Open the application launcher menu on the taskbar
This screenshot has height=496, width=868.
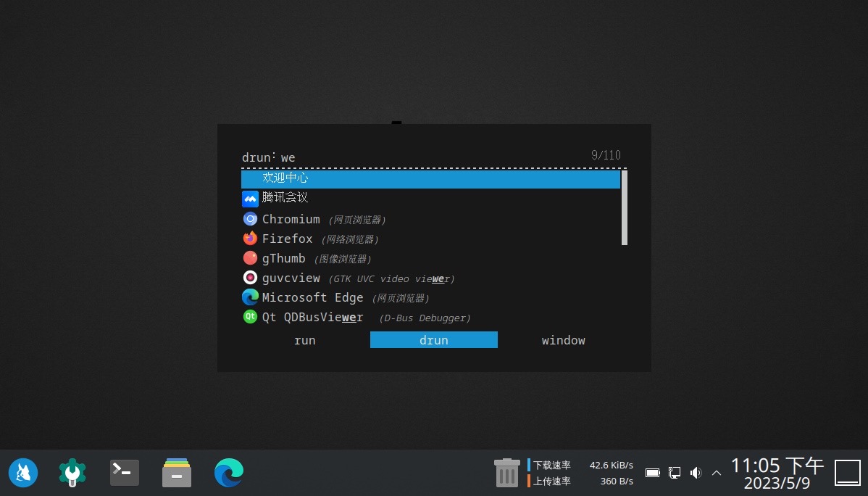click(x=23, y=473)
